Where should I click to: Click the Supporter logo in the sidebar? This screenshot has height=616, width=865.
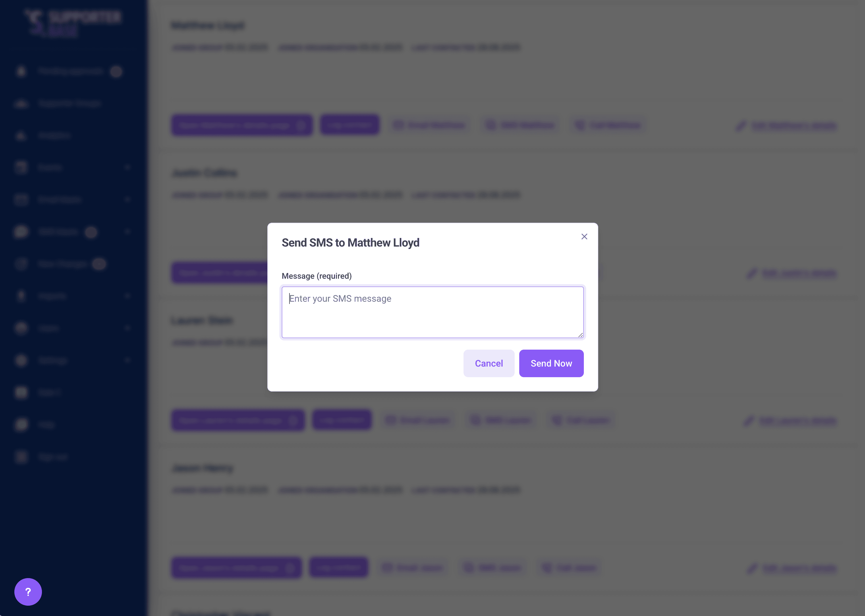tap(72, 23)
